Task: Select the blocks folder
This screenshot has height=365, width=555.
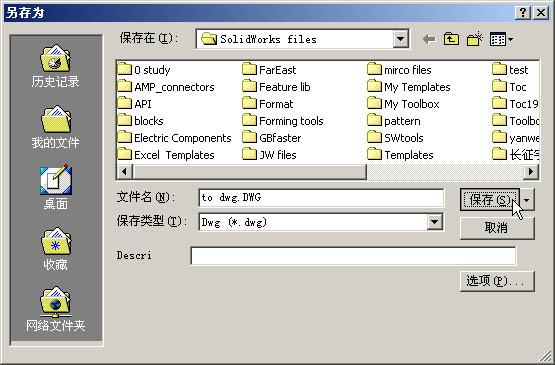Action: click(x=141, y=121)
